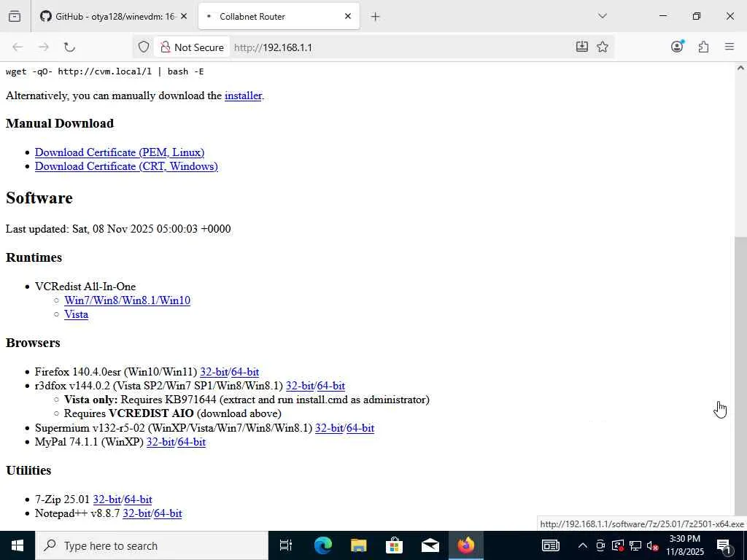Download 7-Zip 25.01 64-bit
Image resolution: width=747 pixels, height=560 pixels.
138,499
